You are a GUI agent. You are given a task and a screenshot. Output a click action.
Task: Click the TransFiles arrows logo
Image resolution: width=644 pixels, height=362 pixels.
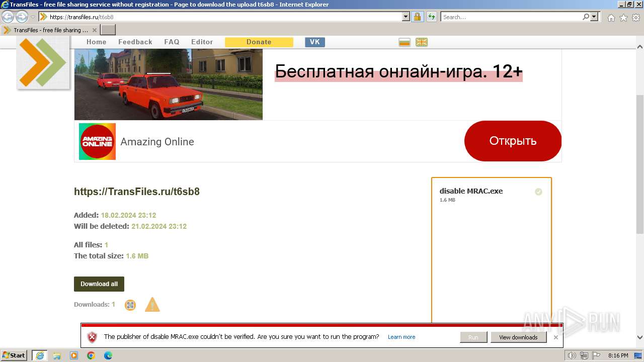click(x=43, y=62)
